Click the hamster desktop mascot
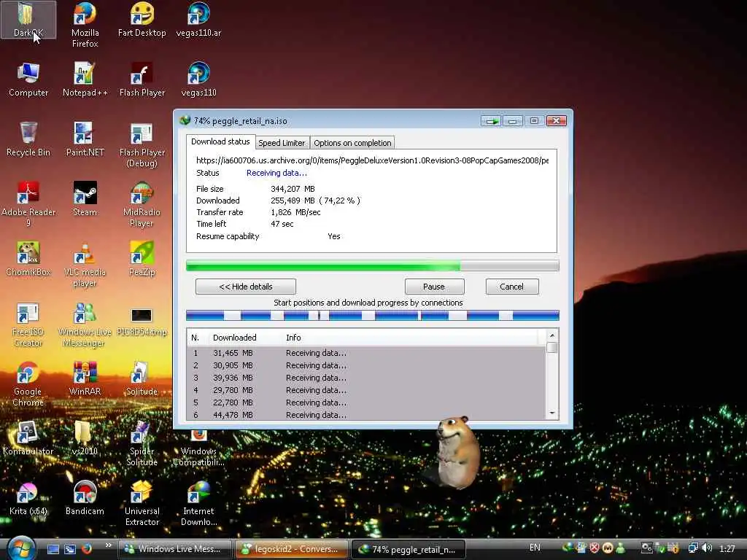Image resolution: width=747 pixels, height=560 pixels. tap(457, 452)
